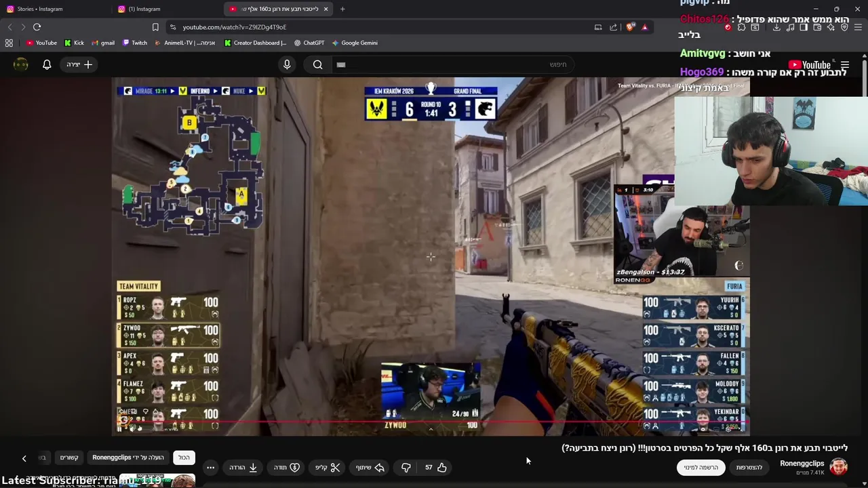Open the apps grid in bookmarks bar
This screenshot has height=488, width=868.
9,43
